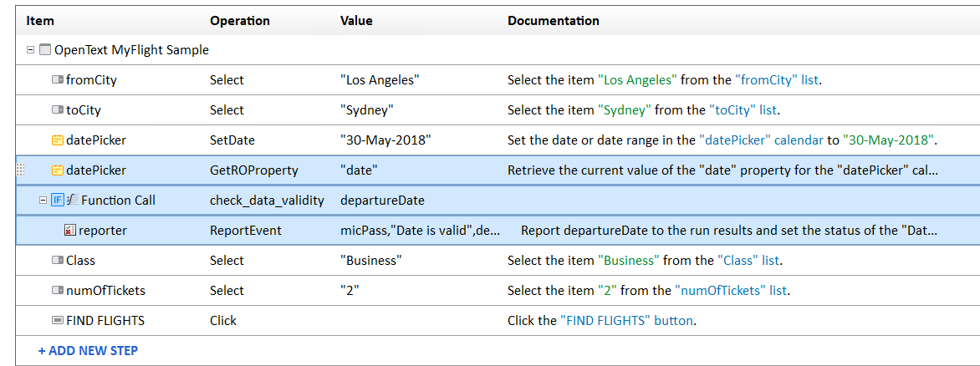Click the "Los Angeles" value cell
980x366 pixels.
[380, 80]
